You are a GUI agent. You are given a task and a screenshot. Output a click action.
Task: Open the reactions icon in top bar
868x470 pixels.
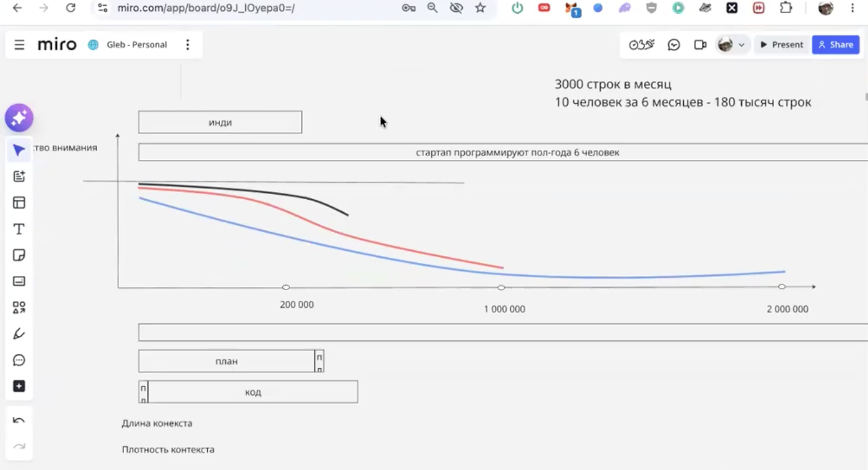tap(674, 44)
